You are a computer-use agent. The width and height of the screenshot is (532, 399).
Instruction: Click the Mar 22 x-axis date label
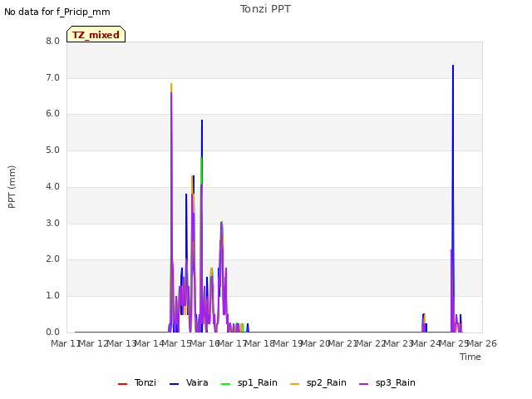(x=371, y=343)
